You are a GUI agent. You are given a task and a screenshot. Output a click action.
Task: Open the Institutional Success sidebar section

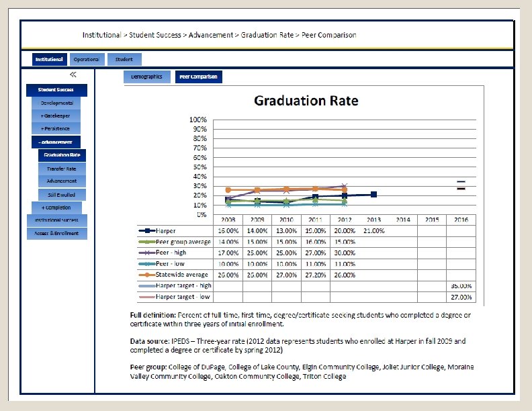tap(56, 220)
